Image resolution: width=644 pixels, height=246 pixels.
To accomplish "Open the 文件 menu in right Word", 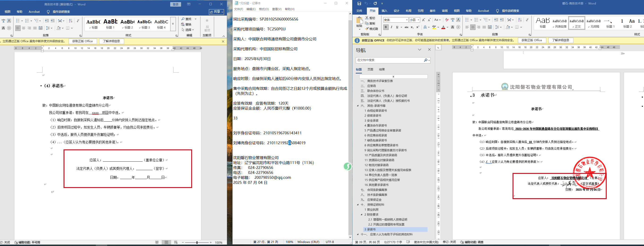I will (x=359, y=11).
